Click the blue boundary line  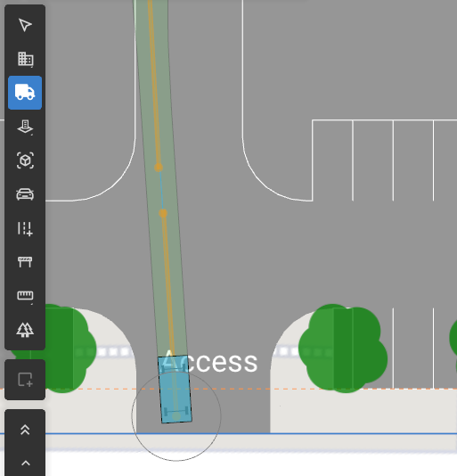228,433
